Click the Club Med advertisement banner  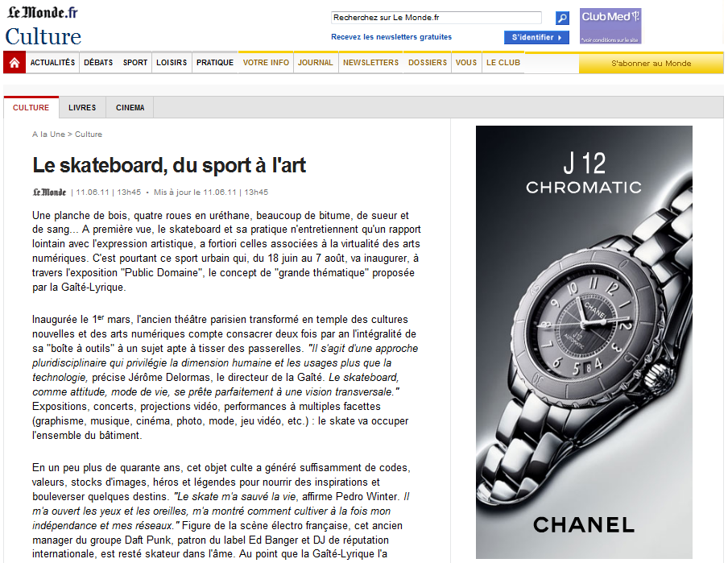pos(610,26)
